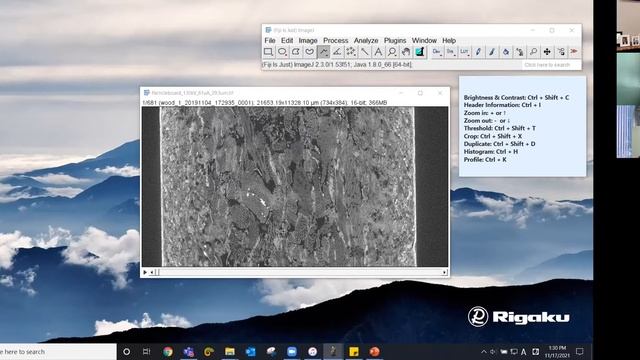The height and width of the screenshot is (360, 640).
Task: Minimize the Fiji main toolbar window
Action: [533, 30]
